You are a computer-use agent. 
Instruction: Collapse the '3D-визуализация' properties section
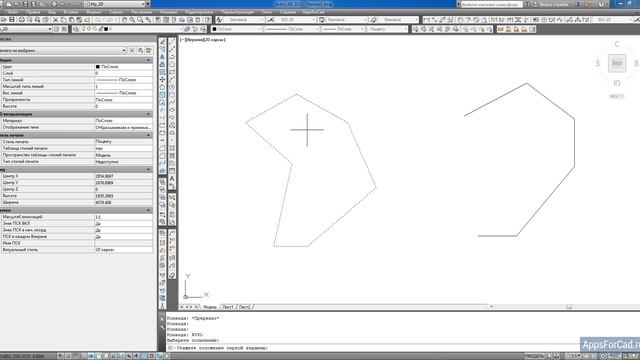[149, 114]
